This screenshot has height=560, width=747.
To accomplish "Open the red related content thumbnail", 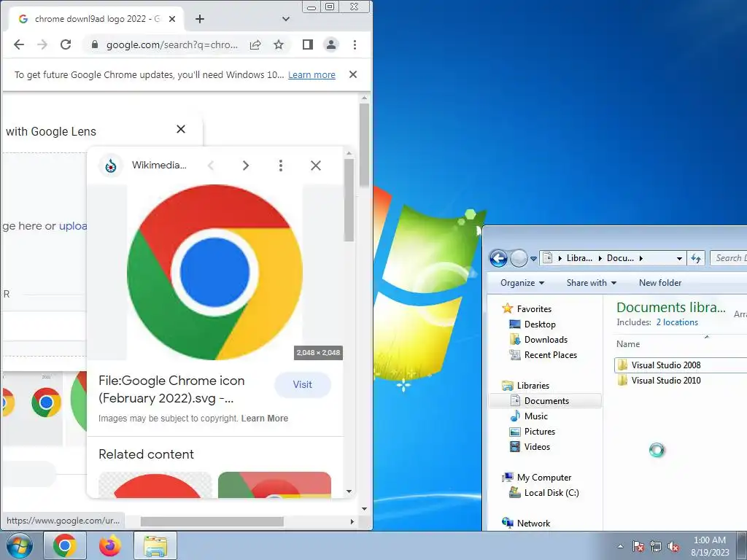I will 155,485.
